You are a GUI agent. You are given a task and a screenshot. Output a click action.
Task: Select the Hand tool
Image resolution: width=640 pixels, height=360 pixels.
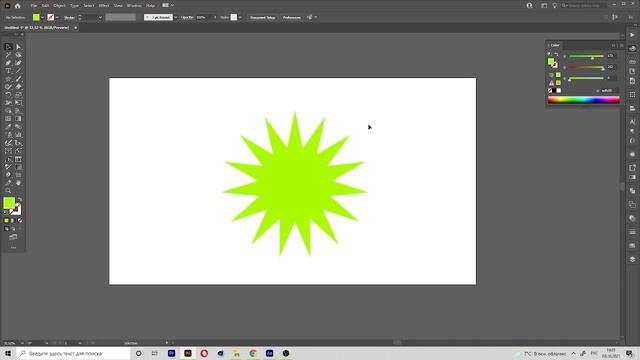point(18,183)
